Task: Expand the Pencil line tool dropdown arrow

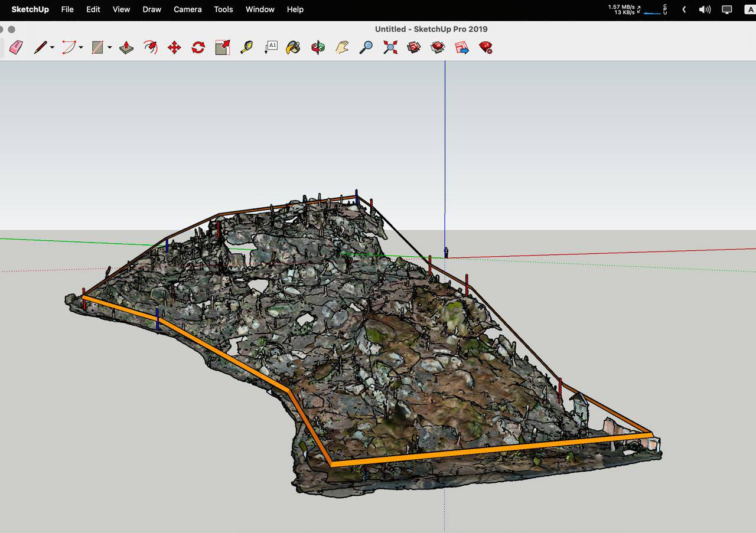Action: coord(53,48)
